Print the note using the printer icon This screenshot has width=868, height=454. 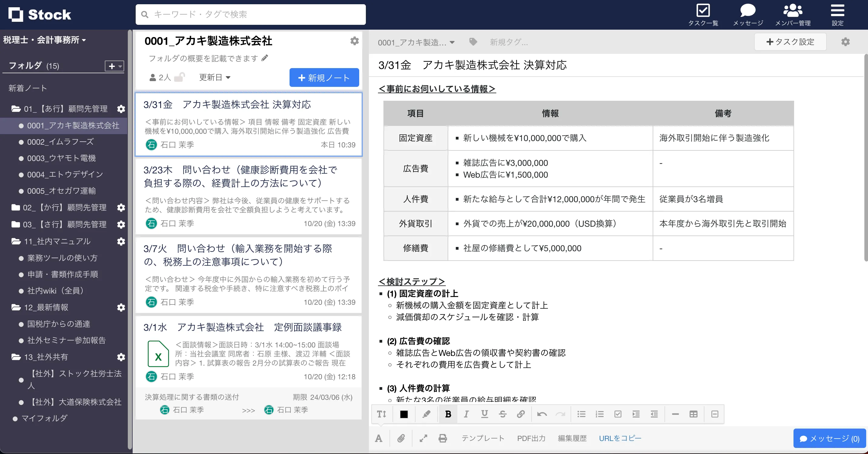point(442,438)
